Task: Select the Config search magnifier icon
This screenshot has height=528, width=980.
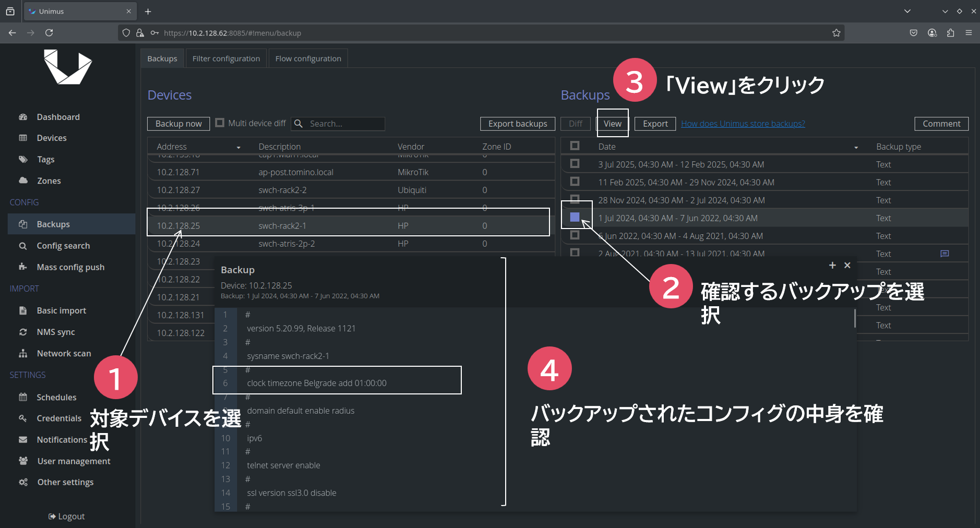Action: tap(23, 246)
